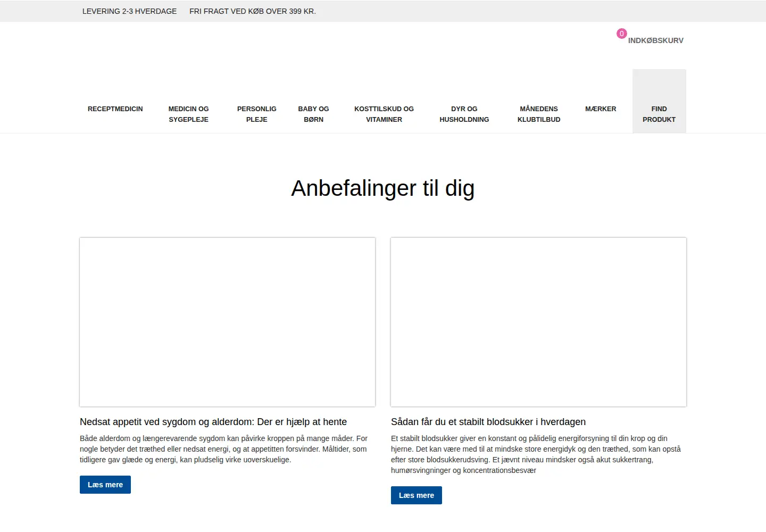Open the Nedsat appetit article image
This screenshot has width=766, height=532.
pyautogui.click(x=228, y=322)
